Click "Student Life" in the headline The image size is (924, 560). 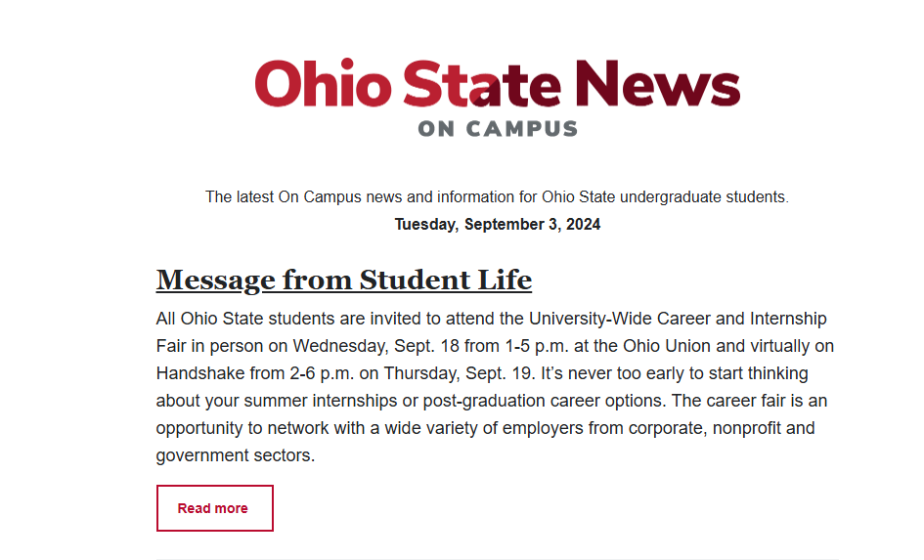[x=446, y=280]
